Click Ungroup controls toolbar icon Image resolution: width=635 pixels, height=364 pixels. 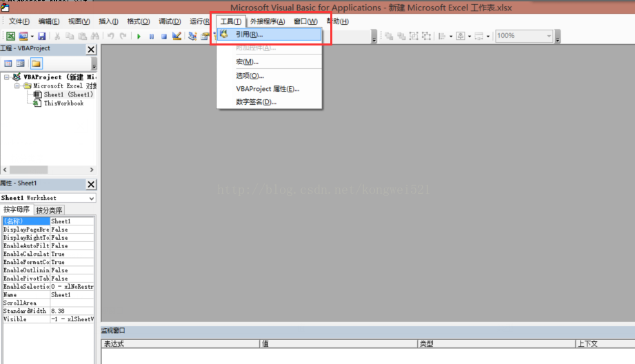[426, 36]
